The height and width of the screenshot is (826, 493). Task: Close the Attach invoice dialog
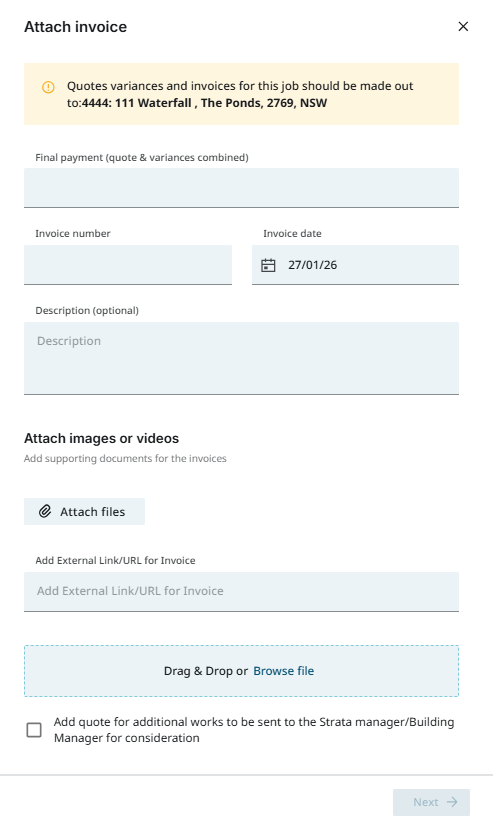[463, 26]
